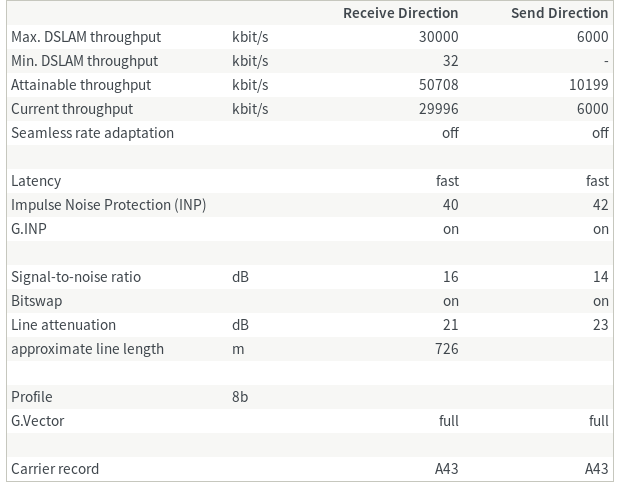Click the Seamless rate adaptation label
The height and width of the screenshot is (497, 617).
click(92, 133)
